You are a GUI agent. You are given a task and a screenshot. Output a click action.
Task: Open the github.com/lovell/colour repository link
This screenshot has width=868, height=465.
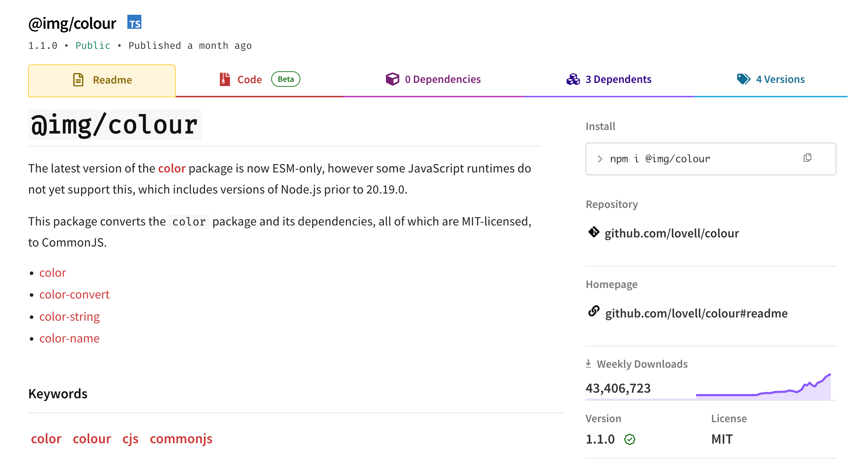[x=672, y=233]
